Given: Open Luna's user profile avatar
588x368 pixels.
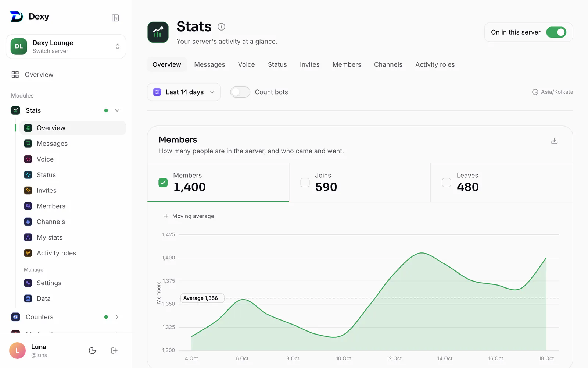Looking at the screenshot, I should tap(17, 351).
